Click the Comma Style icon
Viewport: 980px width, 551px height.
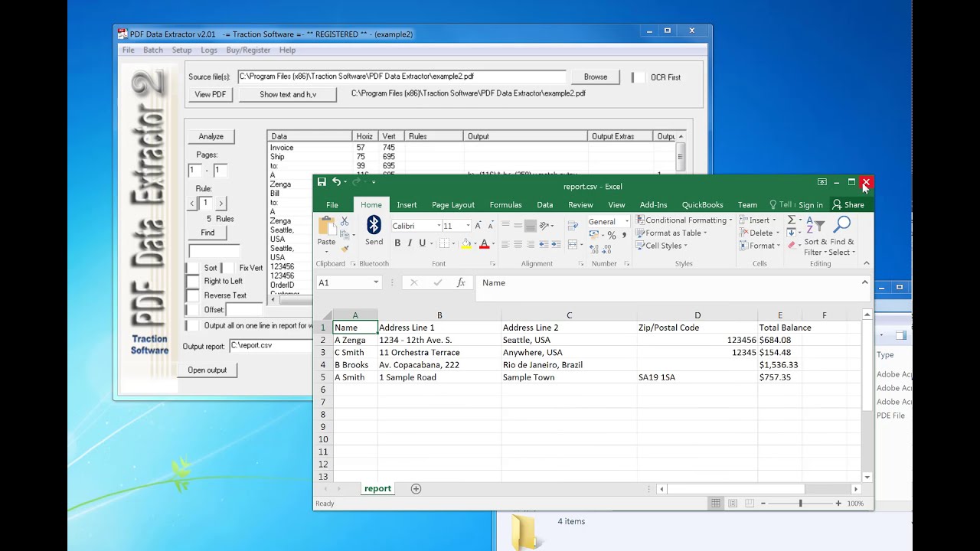(624, 236)
